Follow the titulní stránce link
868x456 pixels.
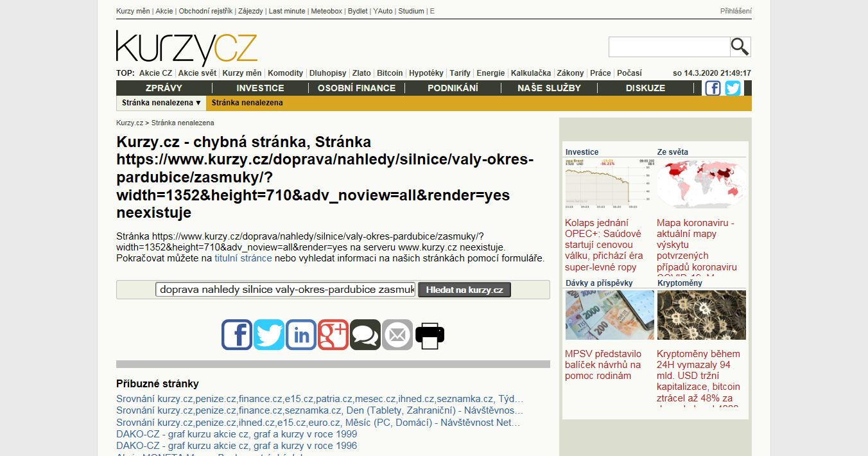pos(243,258)
